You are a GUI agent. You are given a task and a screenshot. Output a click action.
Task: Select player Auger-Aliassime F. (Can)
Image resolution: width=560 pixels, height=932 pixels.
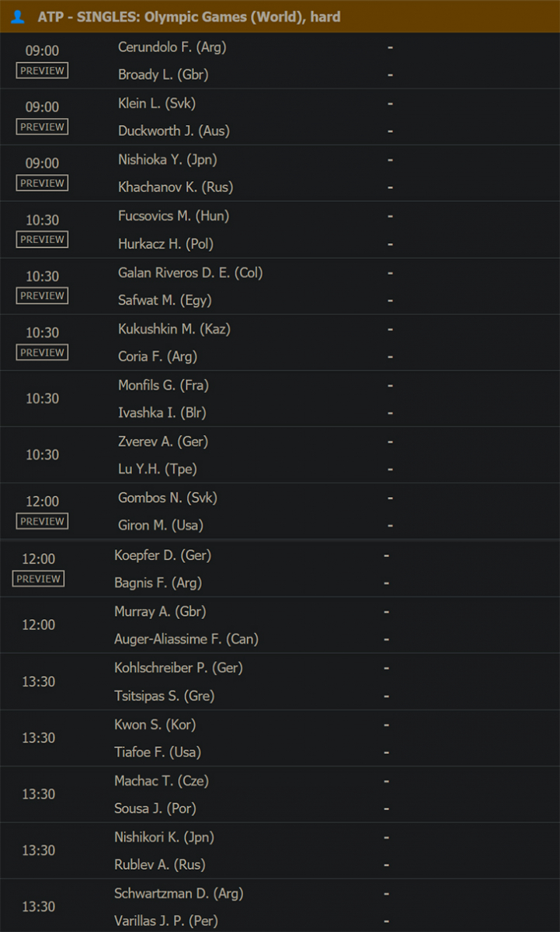186,639
